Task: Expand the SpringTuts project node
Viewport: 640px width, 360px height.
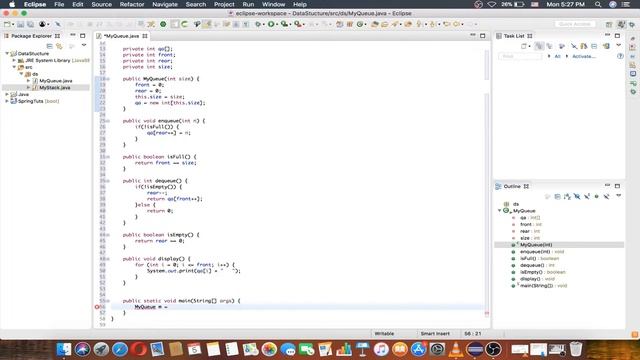Action: (x=7, y=101)
